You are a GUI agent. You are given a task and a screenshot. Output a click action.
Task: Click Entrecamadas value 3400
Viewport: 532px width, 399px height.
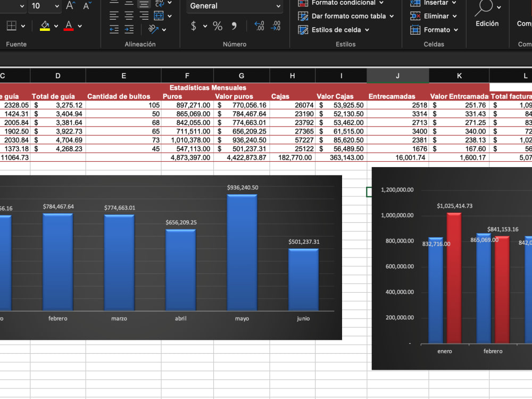[397, 131]
